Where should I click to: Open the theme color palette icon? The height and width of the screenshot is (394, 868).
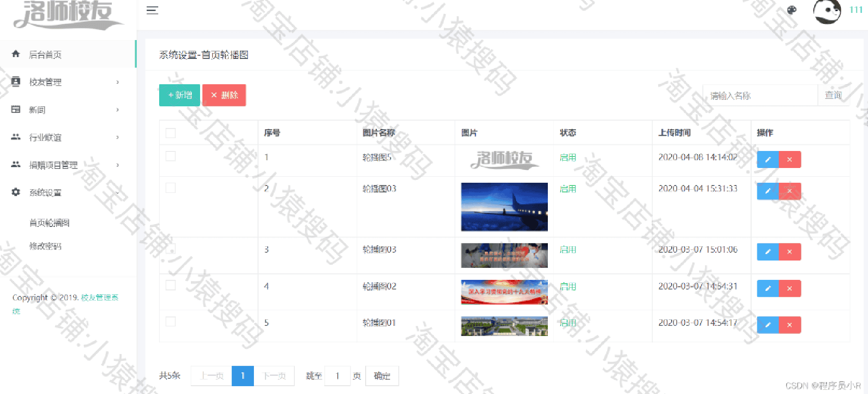click(x=792, y=10)
